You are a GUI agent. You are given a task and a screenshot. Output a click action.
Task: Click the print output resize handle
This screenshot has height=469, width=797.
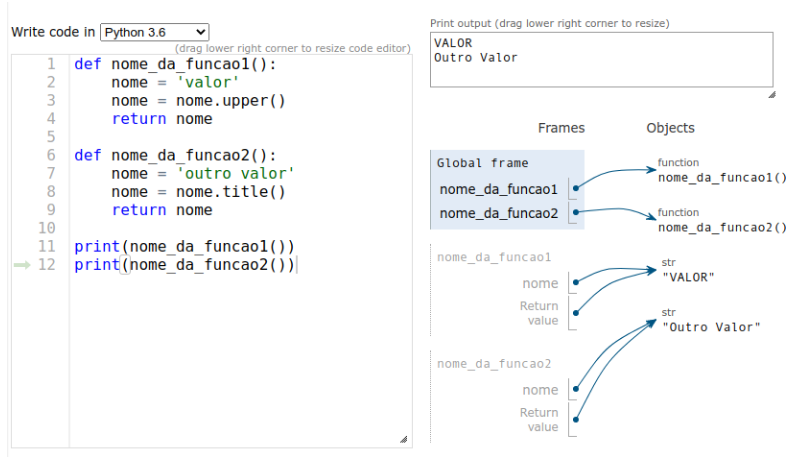[x=771, y=94]
